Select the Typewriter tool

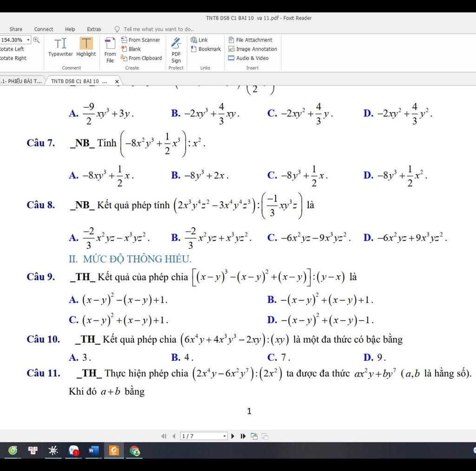point(60,47)
